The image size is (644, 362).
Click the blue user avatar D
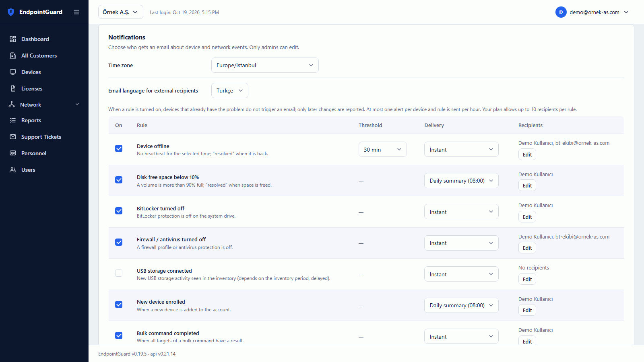click(x=561, y=12)
